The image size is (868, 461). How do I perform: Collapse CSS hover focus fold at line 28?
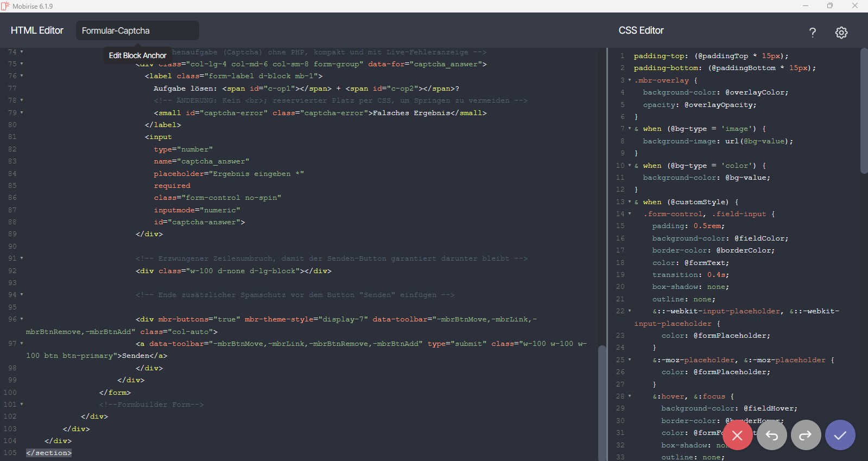(630, 396)
